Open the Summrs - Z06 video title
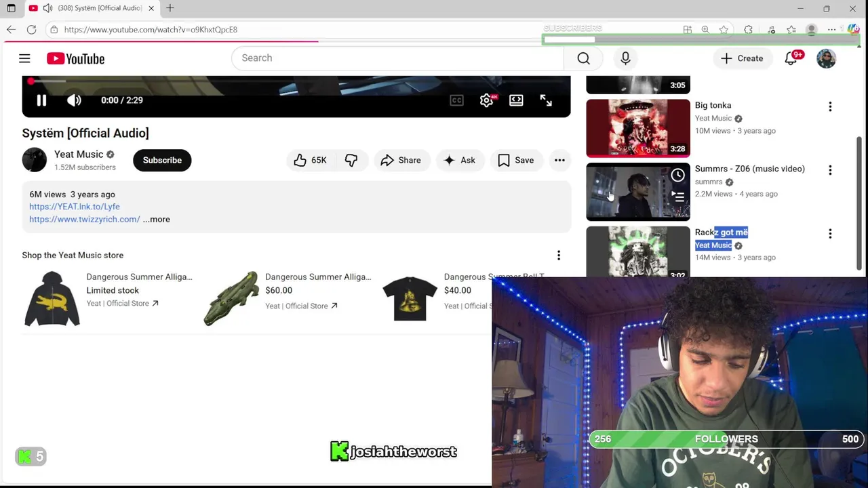The image size is (868, 488). pos(750,169)
